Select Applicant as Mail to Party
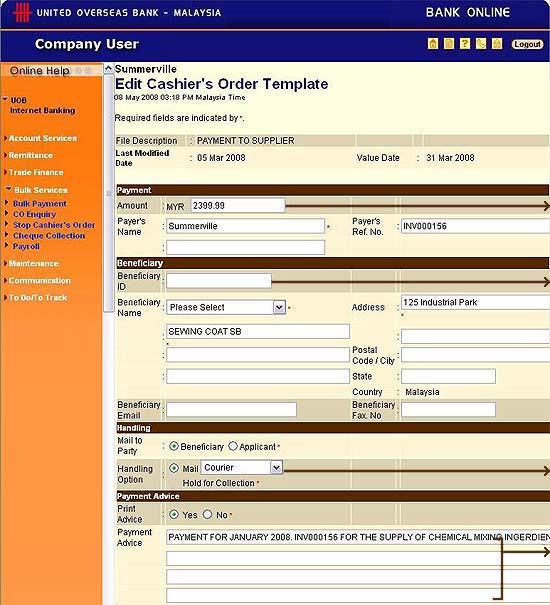This screenshot has width=550, height=605. [233, 446]
